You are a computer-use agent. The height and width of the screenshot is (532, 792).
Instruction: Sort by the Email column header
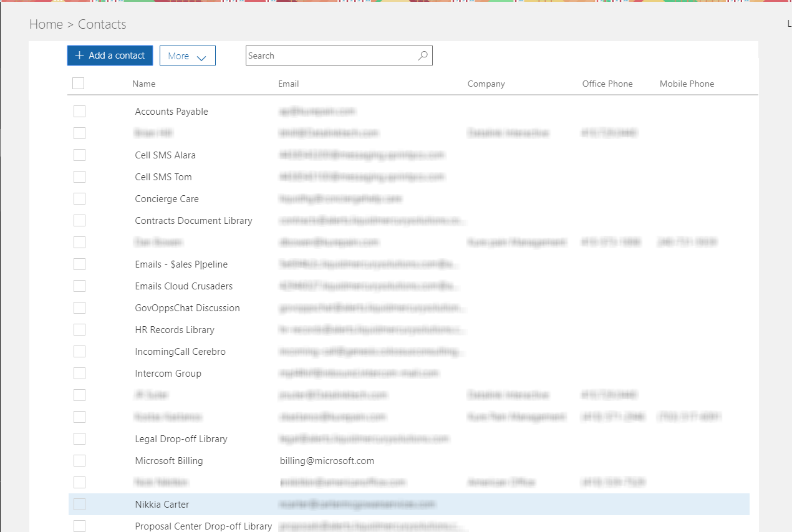(289, 84)
